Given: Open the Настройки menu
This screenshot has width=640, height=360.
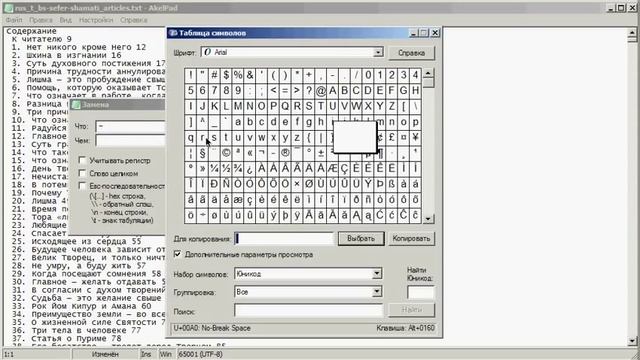Looking at the screenshot, I should coord(96,20).
